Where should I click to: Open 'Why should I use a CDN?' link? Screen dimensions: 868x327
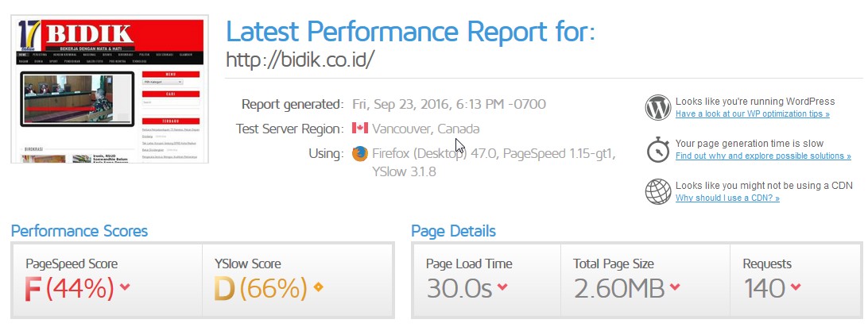[x=727, y=198]
